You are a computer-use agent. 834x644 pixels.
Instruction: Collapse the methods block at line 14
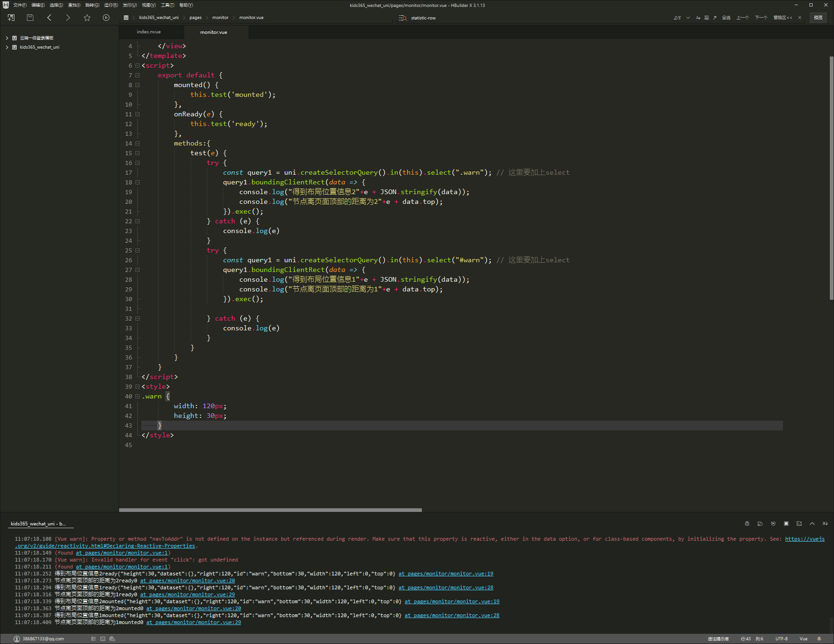(x=137, y=144)
